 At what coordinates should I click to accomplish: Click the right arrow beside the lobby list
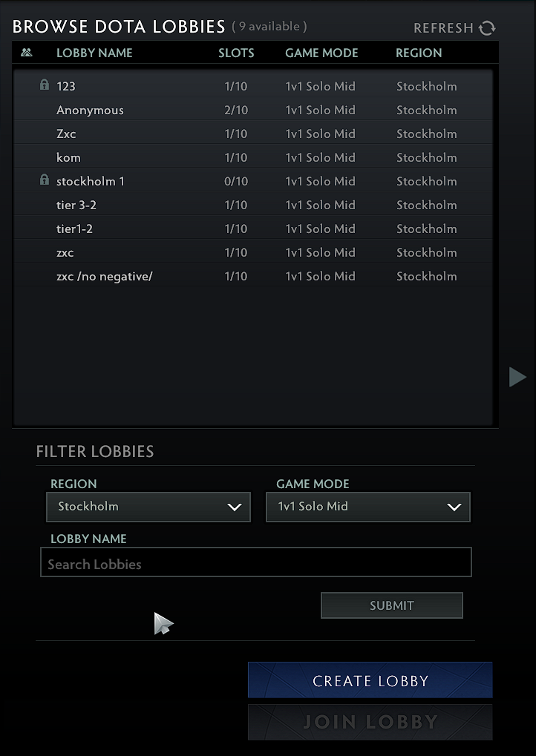coord(517,377)
